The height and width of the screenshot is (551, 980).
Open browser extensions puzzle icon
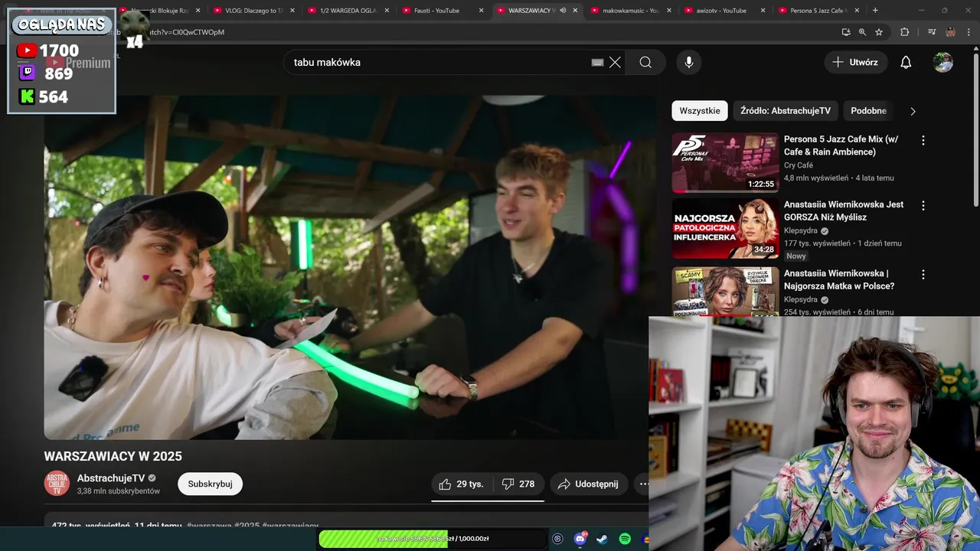[x=904, y=32]
